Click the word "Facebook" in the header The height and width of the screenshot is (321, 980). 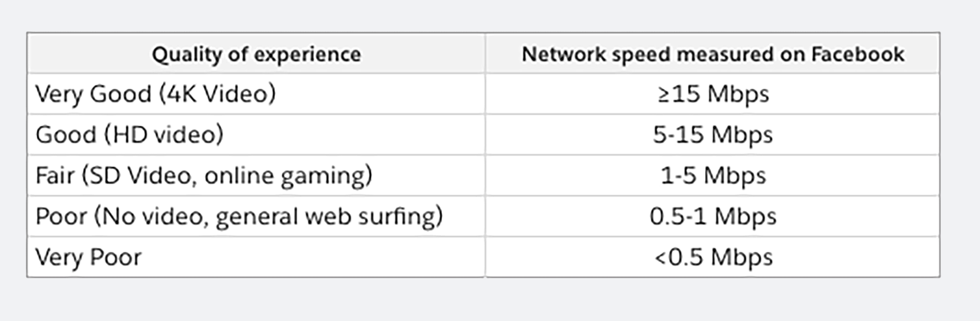click(x=857, y=54)
